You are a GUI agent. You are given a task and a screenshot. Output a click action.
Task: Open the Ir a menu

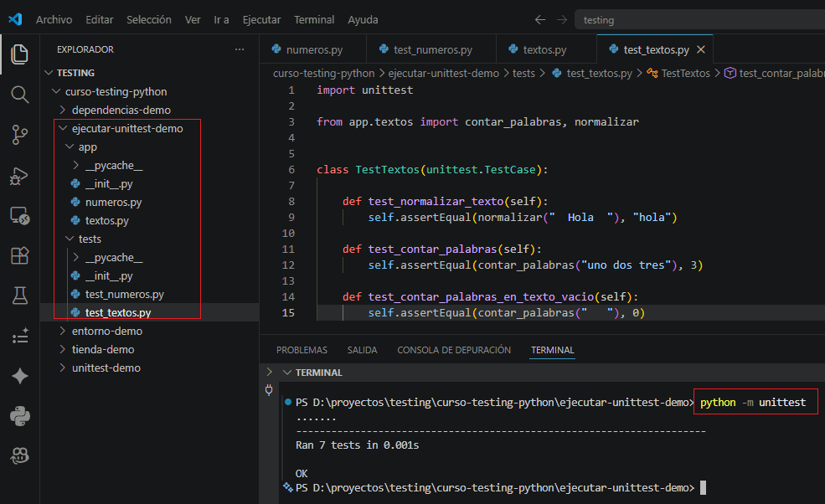click(x=221, y=19)
